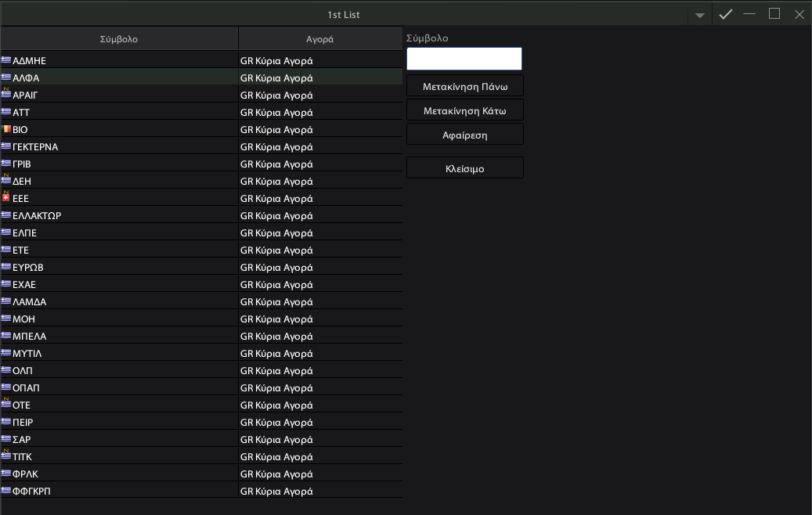Select the ΟΤΕ symbol text
Image resolution: width=812 pixels, height=515 pixels.
coord(21,405)
